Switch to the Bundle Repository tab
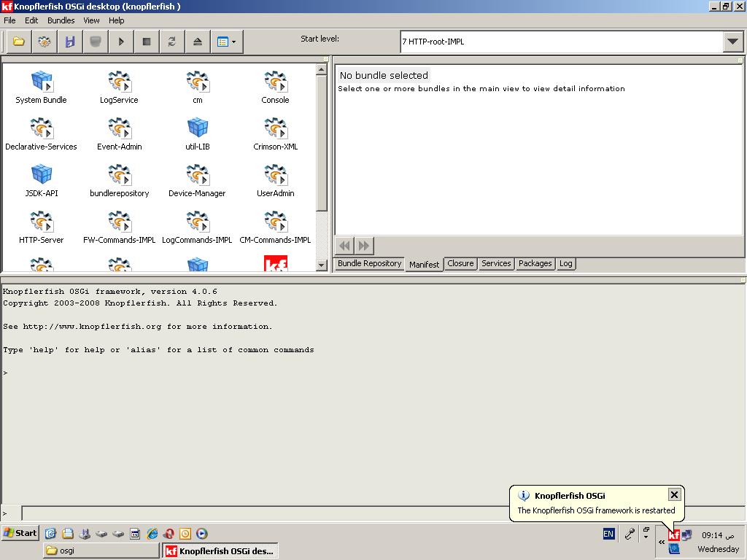747x560 pixels. click(369, 263)
